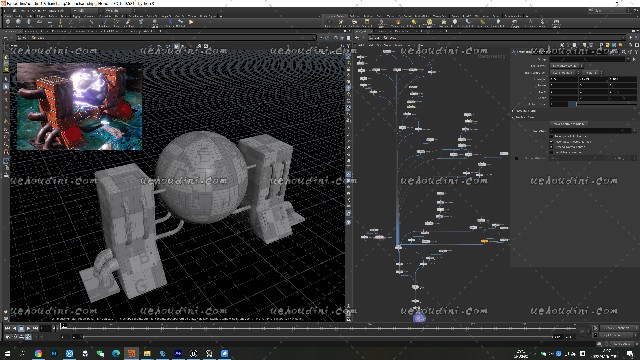Select the yellow Null shelf tool
This screenshot has height=360, width=640.
click(x=61, y=22)
